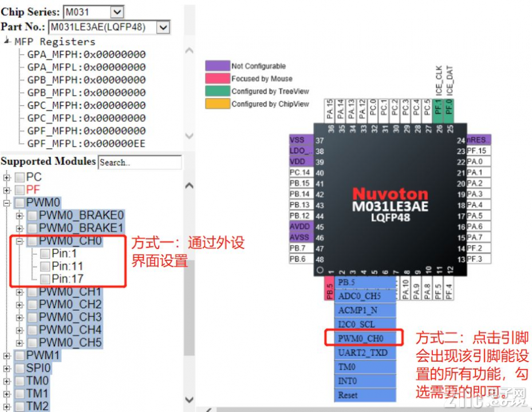Enable the PWM0_BRAKE0 checkbox

click(x=33, y=216)
